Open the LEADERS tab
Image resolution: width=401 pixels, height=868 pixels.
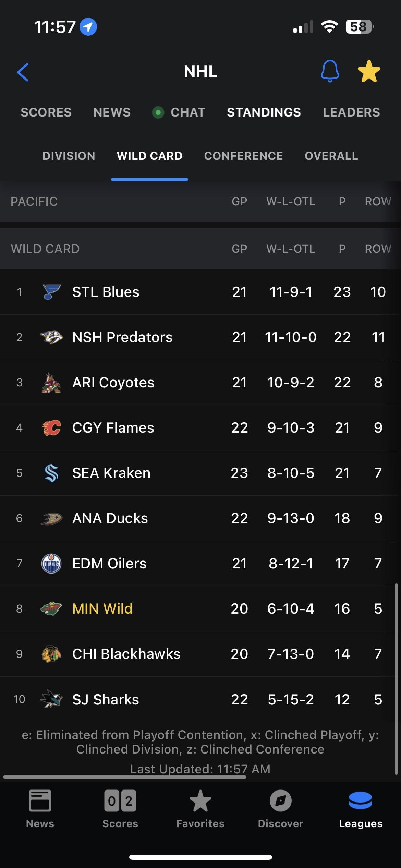click(x=351, y=112)
